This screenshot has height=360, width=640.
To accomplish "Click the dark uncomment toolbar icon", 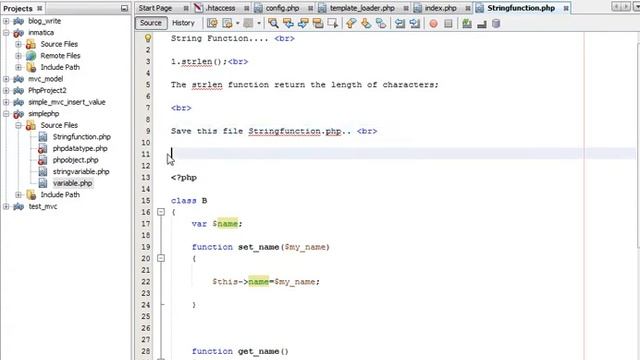I will (482, 24).
